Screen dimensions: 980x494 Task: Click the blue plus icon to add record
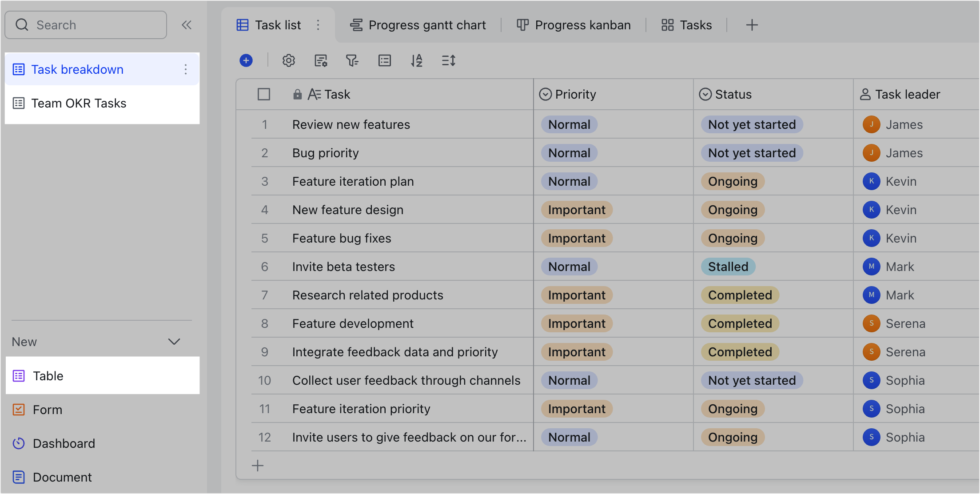point(246,61)
